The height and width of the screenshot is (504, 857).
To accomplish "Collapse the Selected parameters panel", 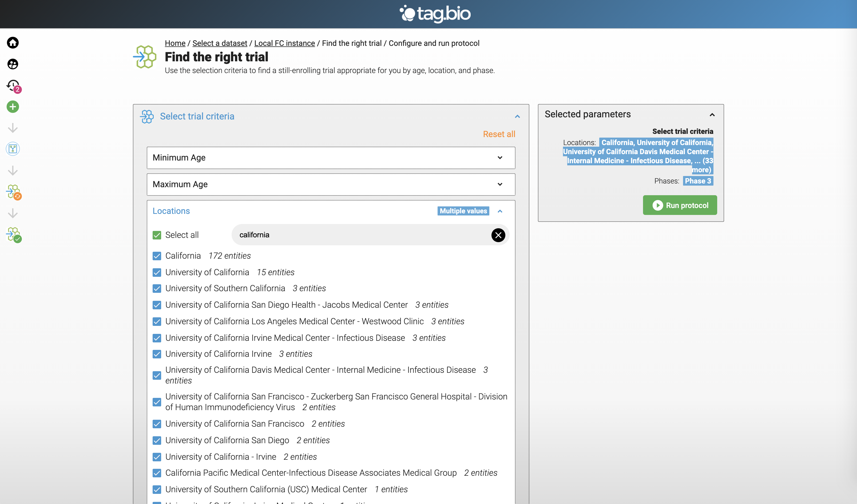I will pyautogui.click(x=712, y=115).
